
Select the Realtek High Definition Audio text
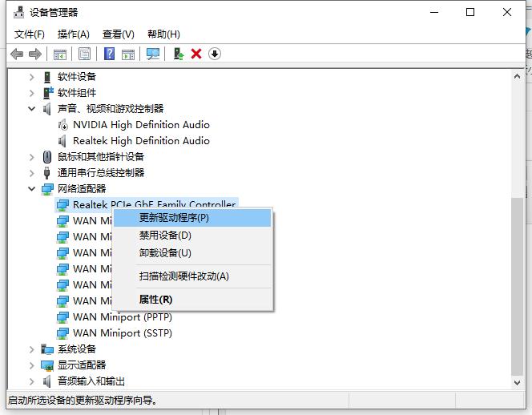click(141, 141)
